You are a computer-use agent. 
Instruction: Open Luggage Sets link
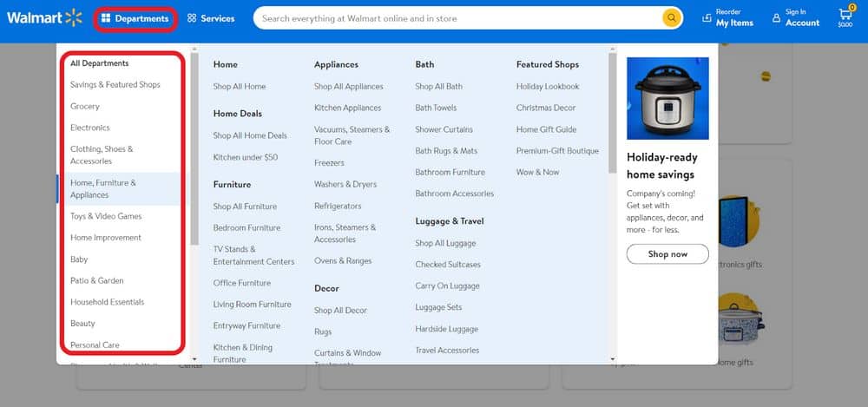(438, 308)
